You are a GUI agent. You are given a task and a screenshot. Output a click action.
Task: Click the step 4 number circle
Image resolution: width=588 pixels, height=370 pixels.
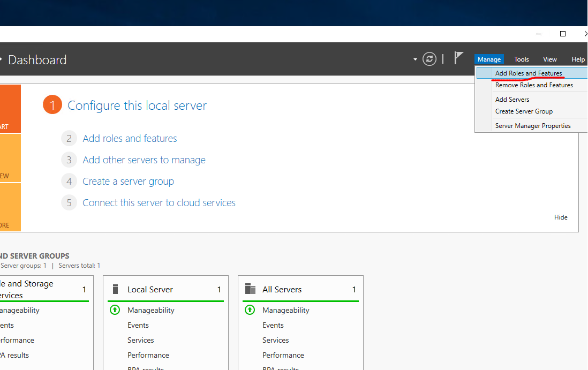click(69, 182)
